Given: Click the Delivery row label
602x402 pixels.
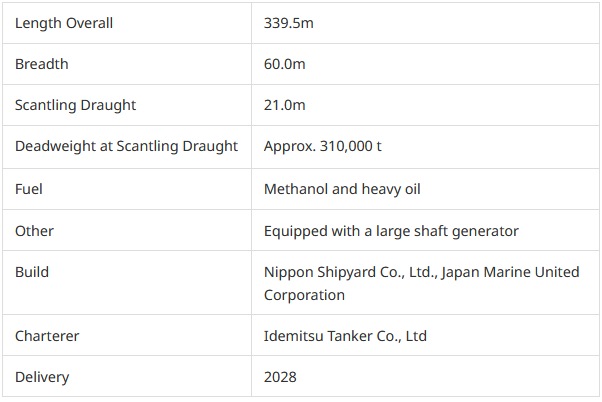Looking at the screenshot, I should (x=43, y=377).
